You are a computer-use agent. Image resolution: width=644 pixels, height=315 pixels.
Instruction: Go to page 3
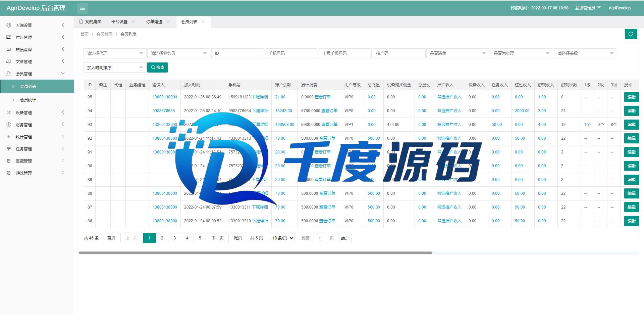(175, 238)
